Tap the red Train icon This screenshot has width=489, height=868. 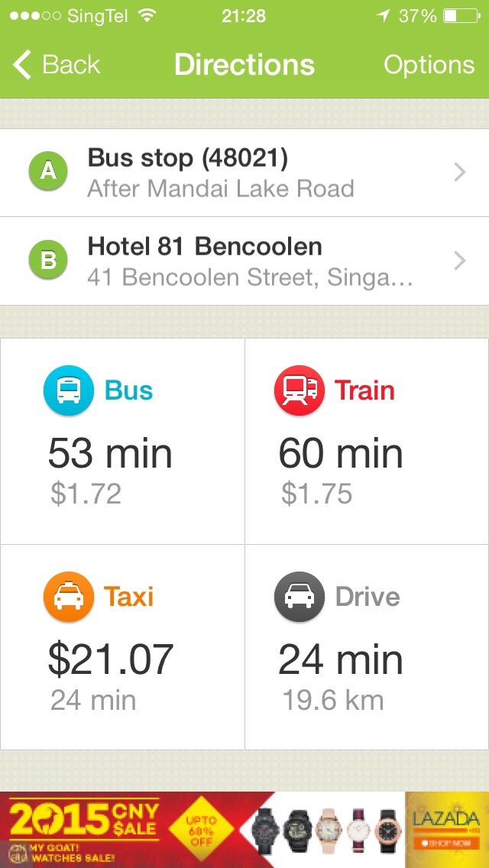tap(299, 391)
